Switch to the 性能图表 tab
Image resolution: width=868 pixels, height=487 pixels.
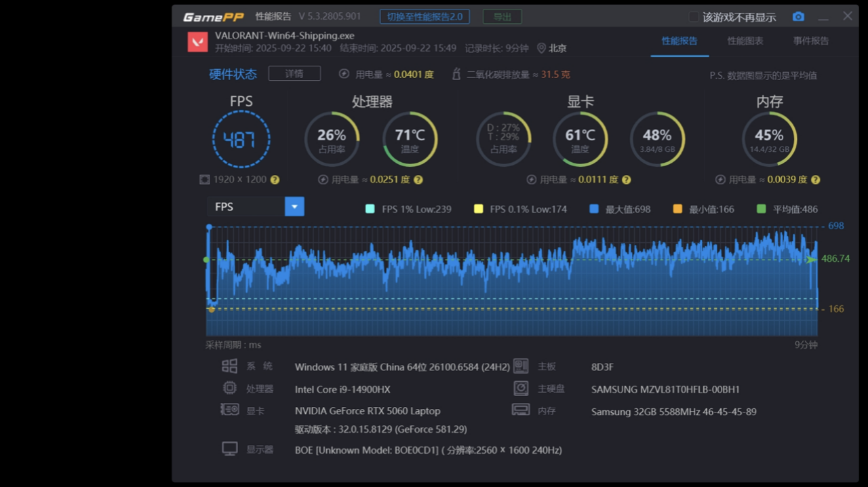click(745, 41)
